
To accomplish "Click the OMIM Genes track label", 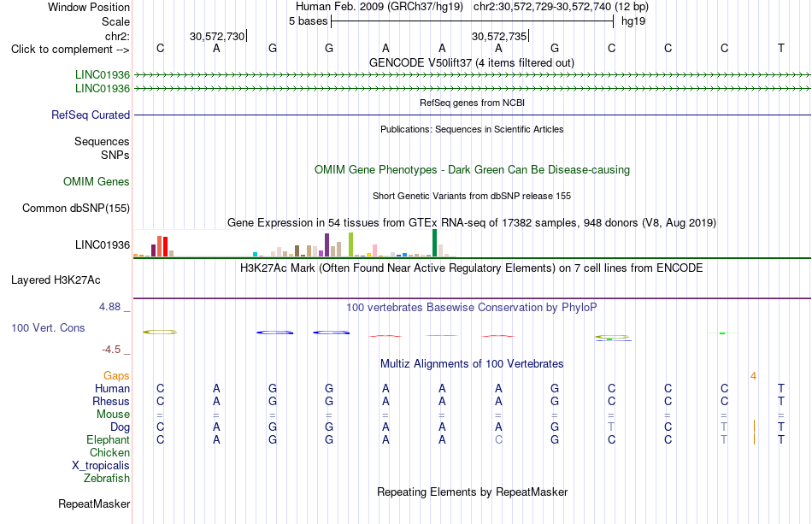I will point(96,182).
